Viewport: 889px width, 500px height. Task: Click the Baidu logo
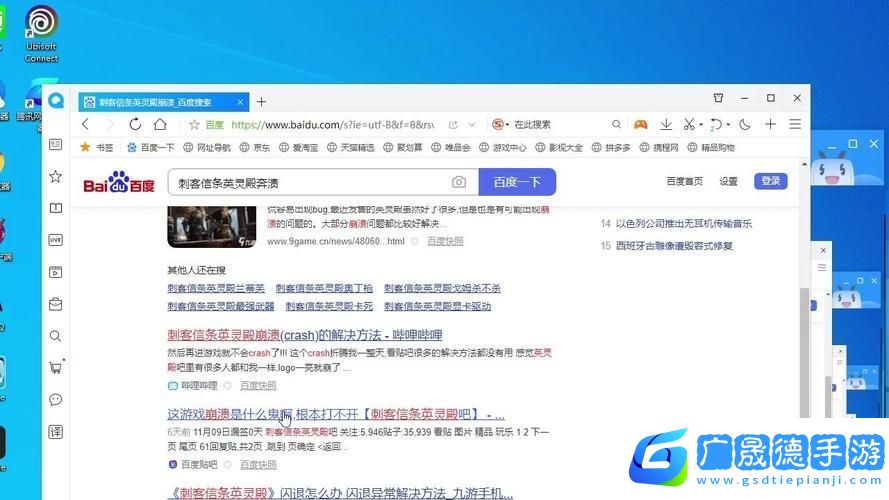(119, 182)
